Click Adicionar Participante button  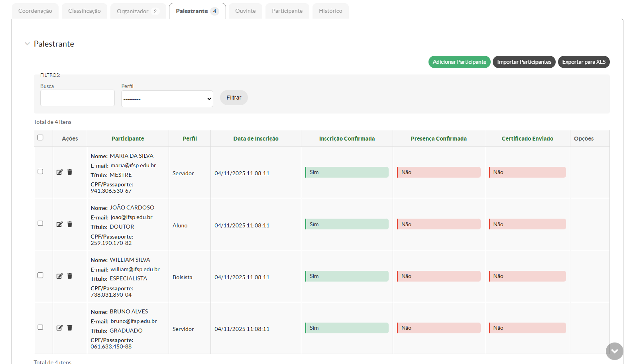point(459,62)
